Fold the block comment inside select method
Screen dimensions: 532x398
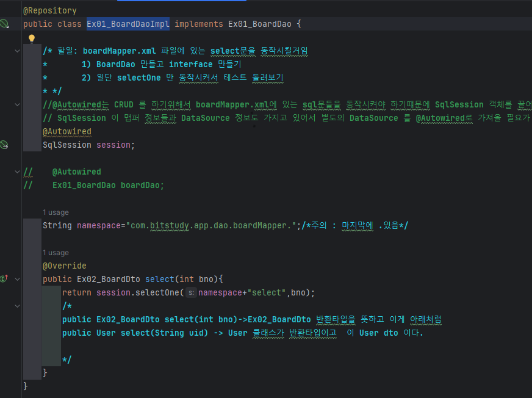point(17,306)
